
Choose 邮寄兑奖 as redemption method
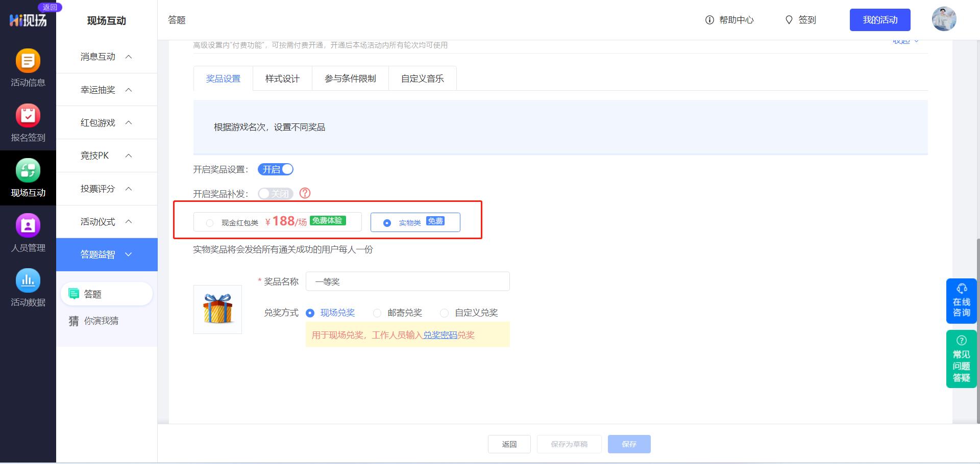point(377,313)
